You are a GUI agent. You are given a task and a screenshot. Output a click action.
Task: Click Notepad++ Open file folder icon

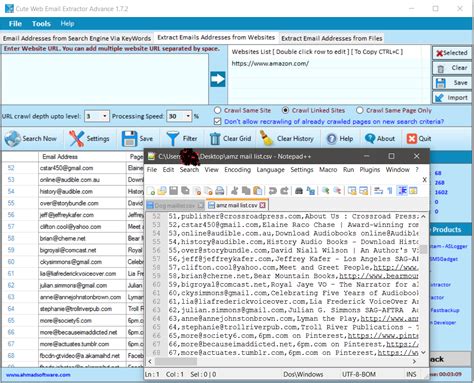(162, 191)
